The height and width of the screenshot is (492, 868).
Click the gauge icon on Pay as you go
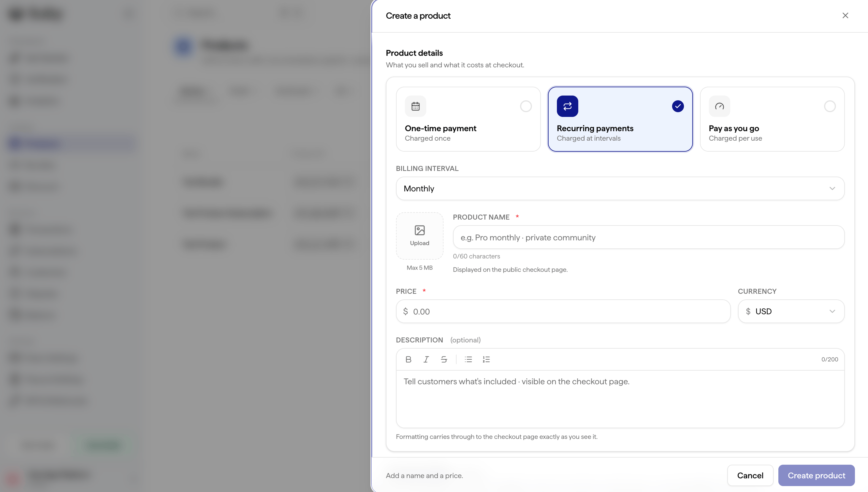(719, 106)
